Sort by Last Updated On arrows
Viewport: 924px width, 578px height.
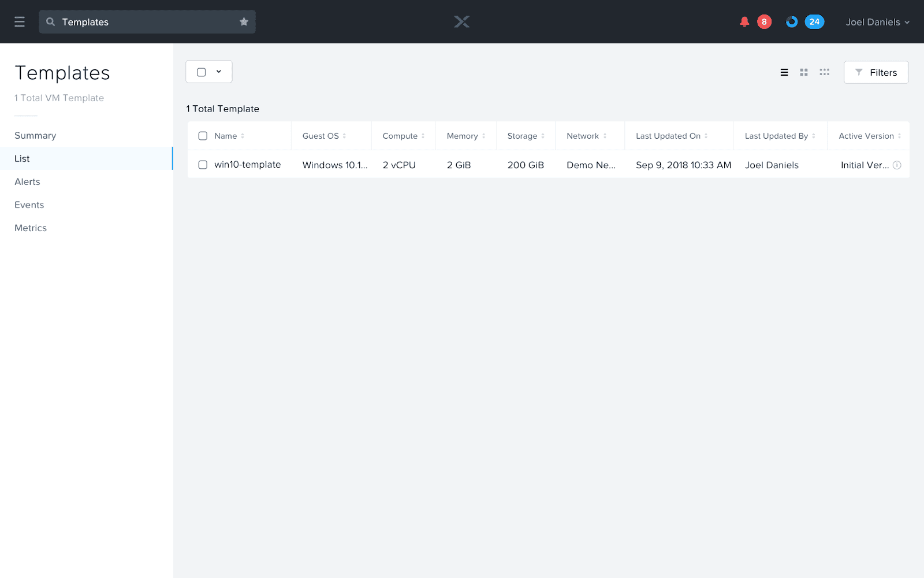pos(706,136)
